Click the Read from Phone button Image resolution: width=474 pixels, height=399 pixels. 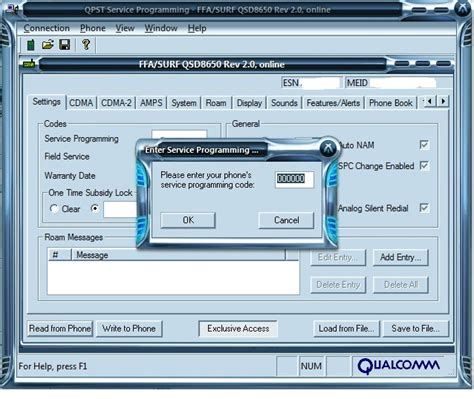click(x=60, y=329)
